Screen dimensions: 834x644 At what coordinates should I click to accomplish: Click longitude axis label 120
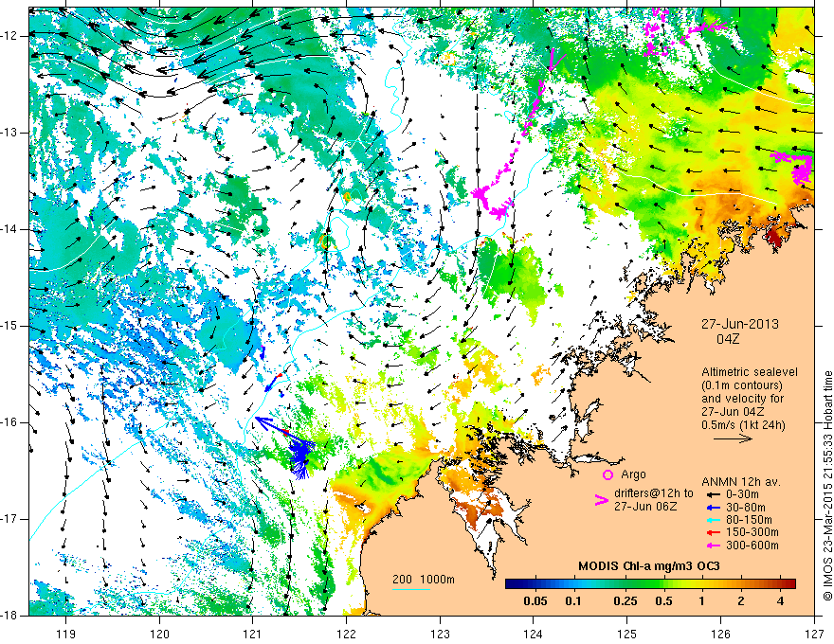click(x=159, y=635)
